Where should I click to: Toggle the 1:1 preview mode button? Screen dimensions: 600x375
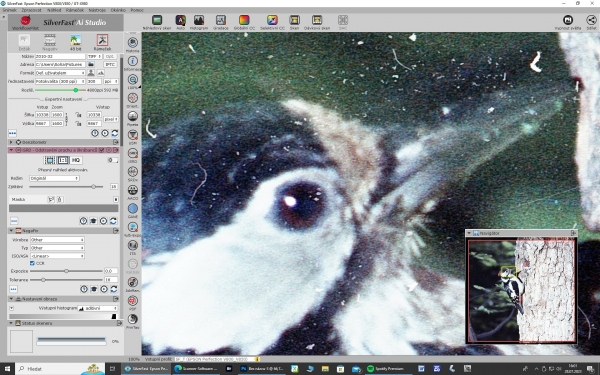(63, 160)
